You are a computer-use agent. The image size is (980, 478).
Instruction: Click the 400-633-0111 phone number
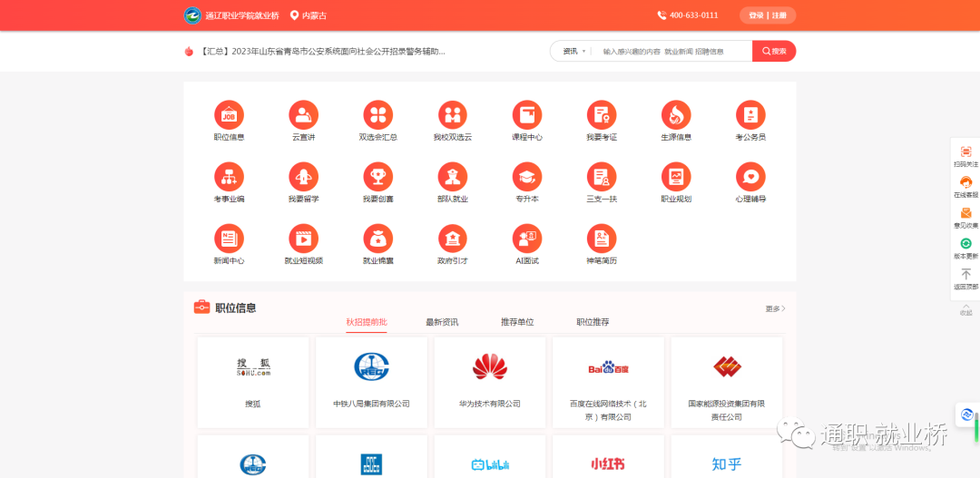[688, 15]
